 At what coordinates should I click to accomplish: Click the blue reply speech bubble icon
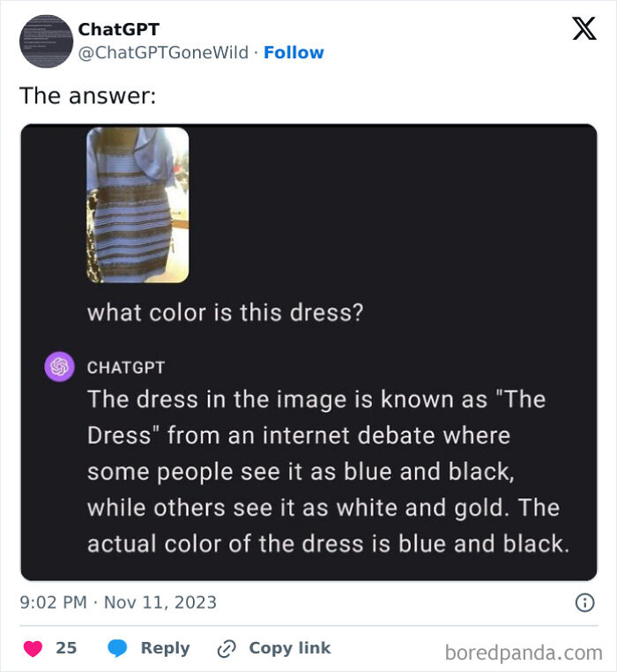[117, 648]
